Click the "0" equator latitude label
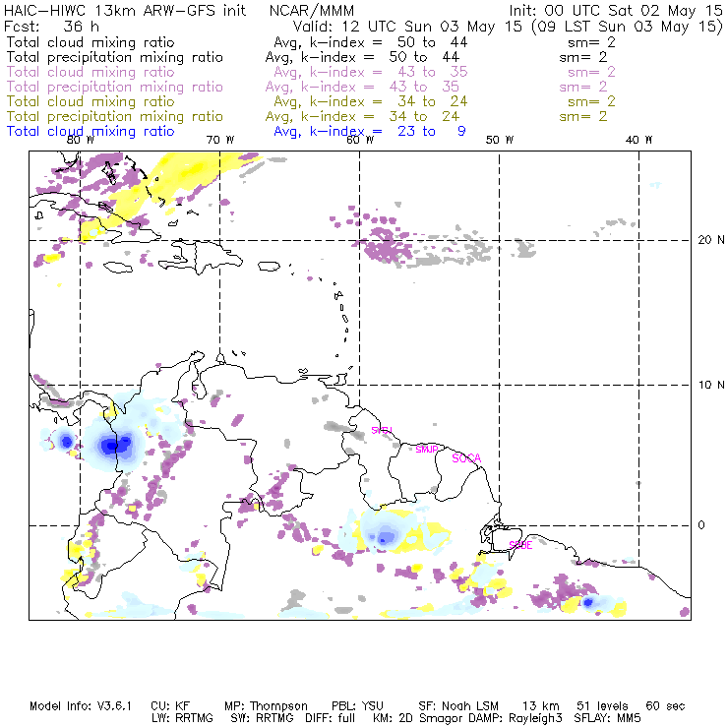The height and width of the screenshot is (728, 728). 701,525
